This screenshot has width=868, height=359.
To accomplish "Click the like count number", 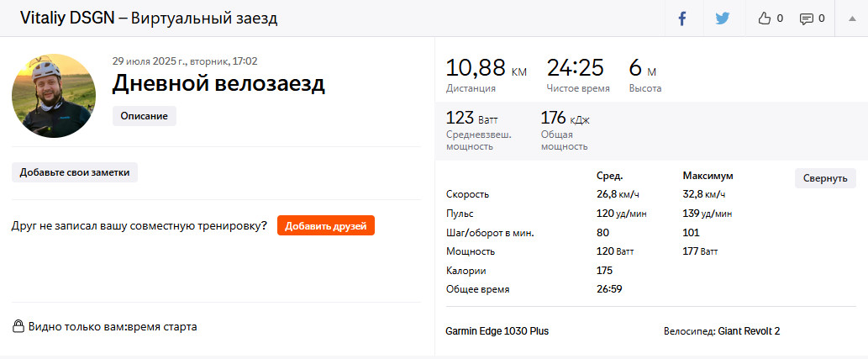I will (780, 18).
